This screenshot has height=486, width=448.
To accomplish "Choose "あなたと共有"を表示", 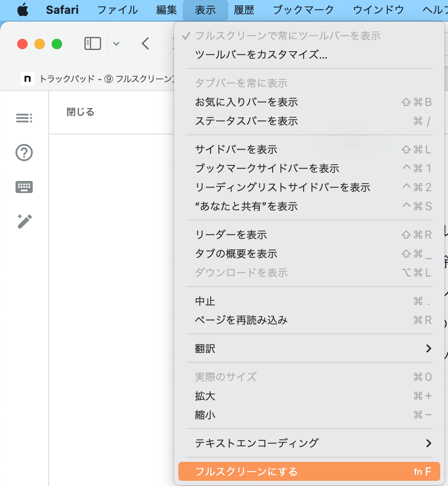I will pyautogui.click(x=309, y=206).
